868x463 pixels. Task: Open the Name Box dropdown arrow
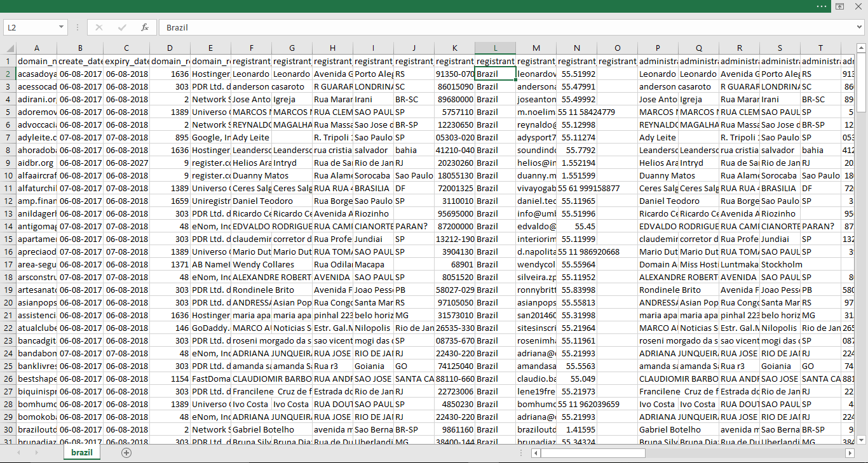pos(61,27)
